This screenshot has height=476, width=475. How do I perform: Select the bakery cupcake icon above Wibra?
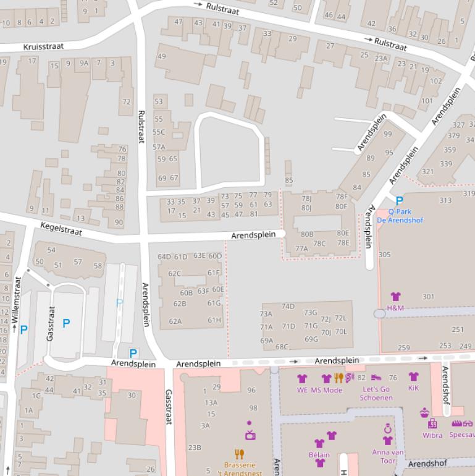(x=424, y=412)
